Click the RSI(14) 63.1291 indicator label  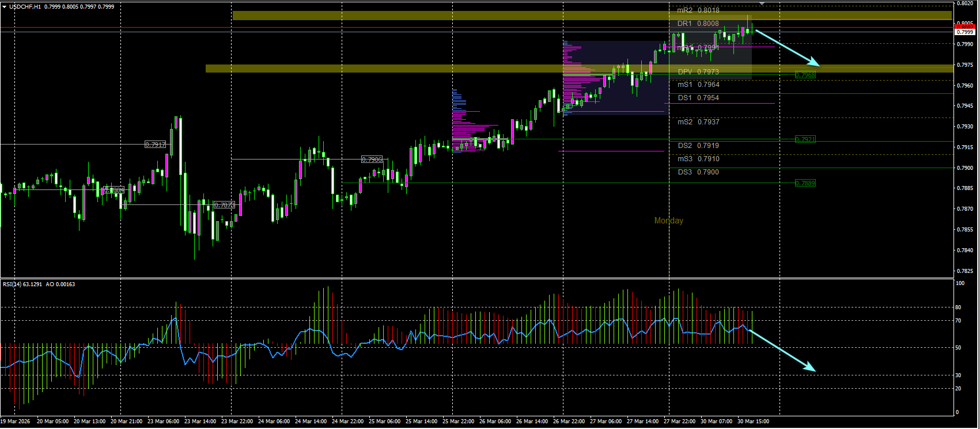coord(24,284)
